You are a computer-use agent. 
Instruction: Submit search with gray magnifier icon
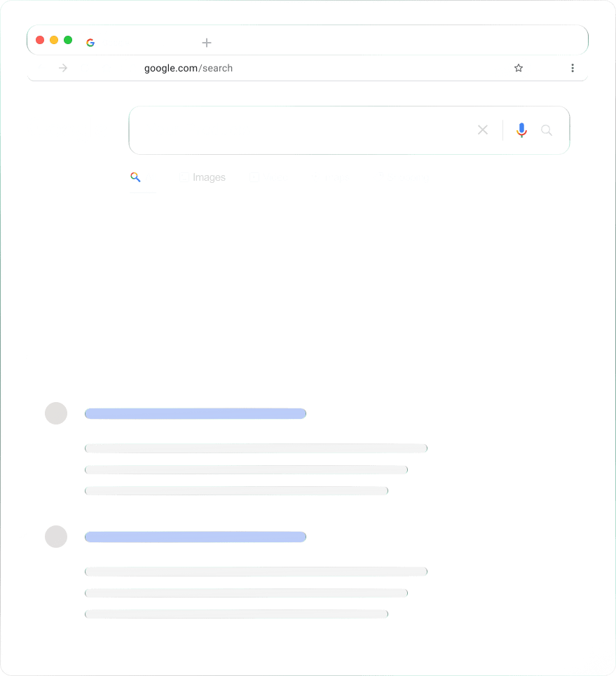coord(547,130)
